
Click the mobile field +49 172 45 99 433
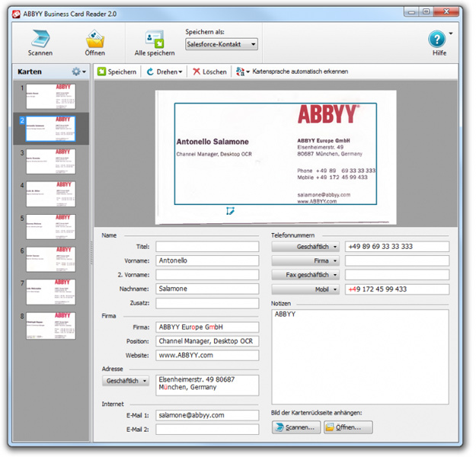[397, 289]
